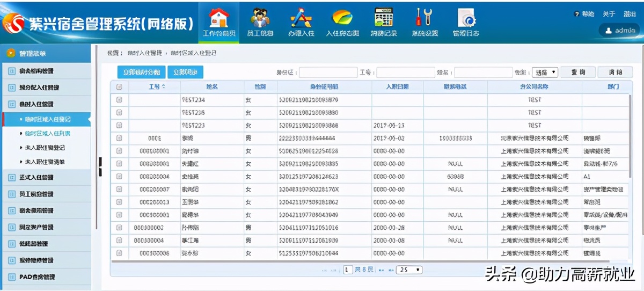Check the row with entry date 2017-06-02
Viewport: 644px width, 291px height.
(x=119, y=138)
